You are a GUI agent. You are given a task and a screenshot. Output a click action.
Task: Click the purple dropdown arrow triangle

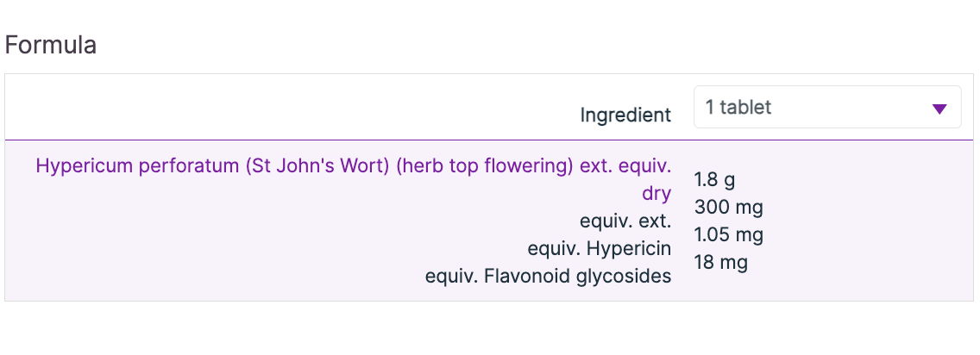click(x=939, y=109)
